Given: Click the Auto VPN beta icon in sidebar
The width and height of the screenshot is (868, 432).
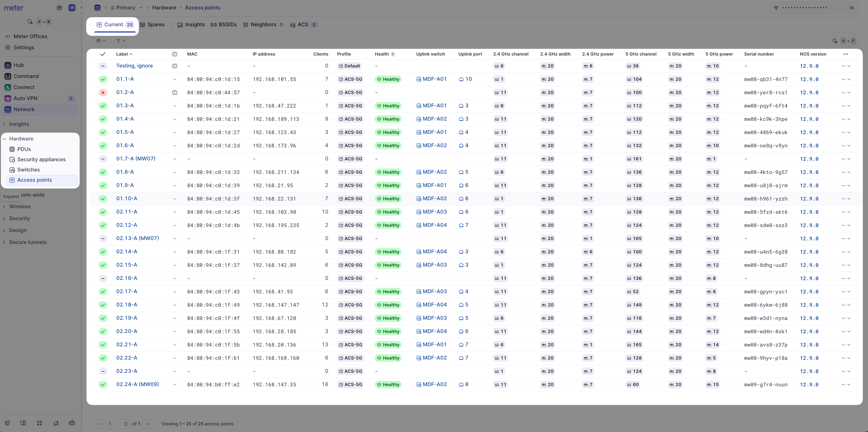Looking at the screenshot, I should tap(7, 98).
